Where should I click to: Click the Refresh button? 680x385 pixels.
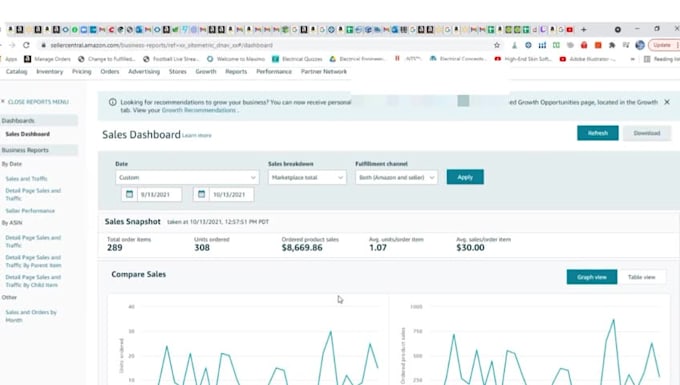click(x=598, y=133)
